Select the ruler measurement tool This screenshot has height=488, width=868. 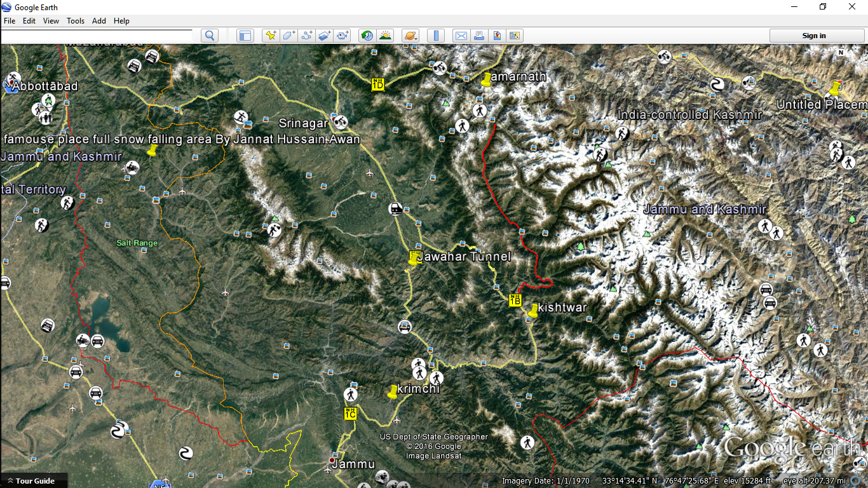[436, 36]
